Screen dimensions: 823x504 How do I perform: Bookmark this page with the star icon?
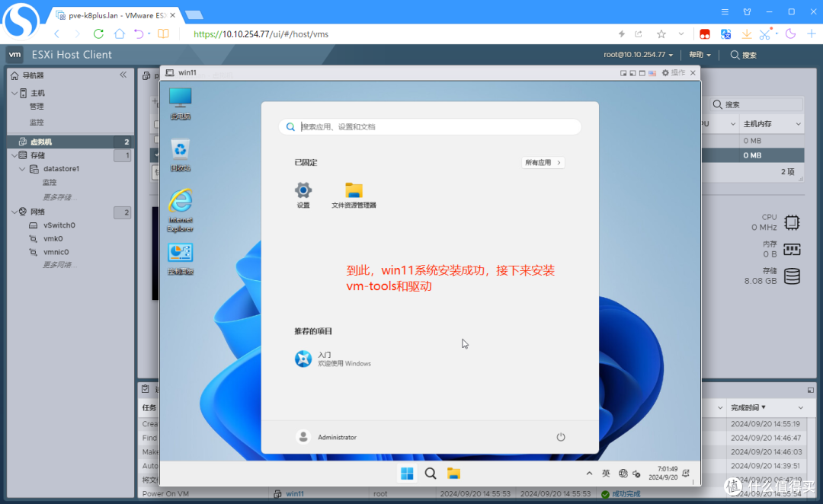click(661, 34)
